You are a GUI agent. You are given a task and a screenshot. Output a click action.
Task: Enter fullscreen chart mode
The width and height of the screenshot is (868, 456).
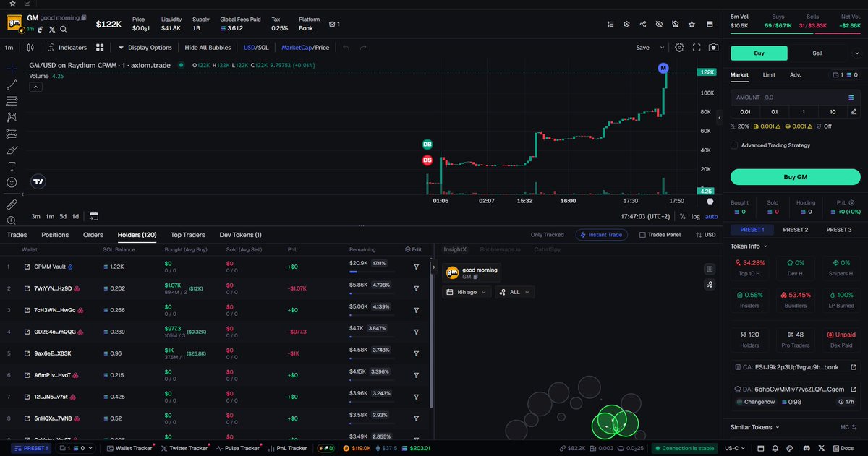click(x=697, y=48)
